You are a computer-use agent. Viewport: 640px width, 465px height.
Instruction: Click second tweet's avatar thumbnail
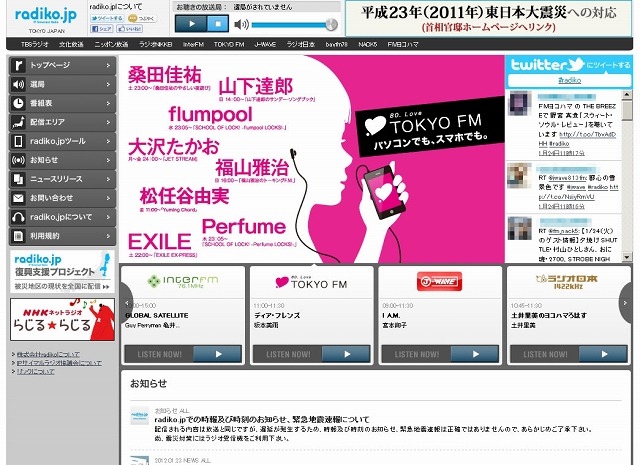[519, 176]
